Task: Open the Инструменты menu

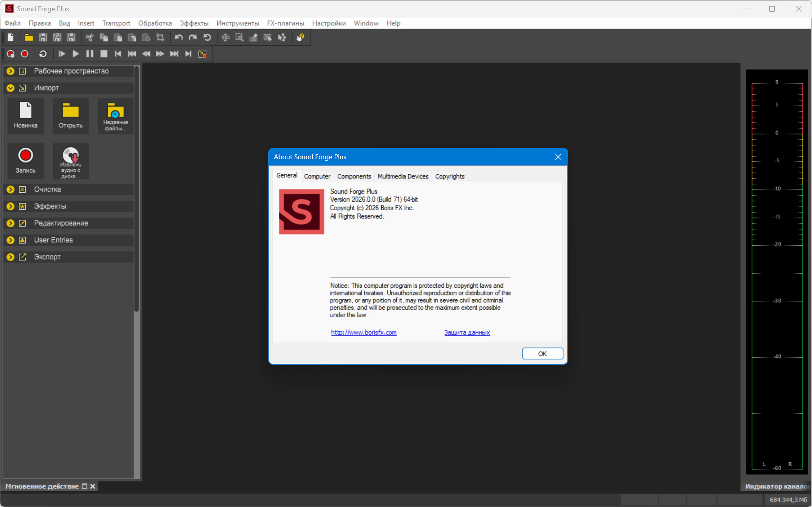Action: pyautogui.click(x=238, y=23)
